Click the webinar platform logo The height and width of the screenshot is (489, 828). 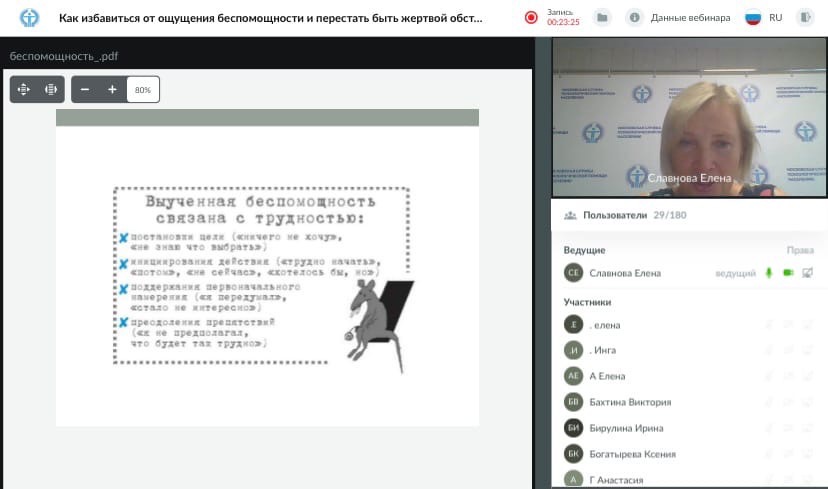coord(29,17)
